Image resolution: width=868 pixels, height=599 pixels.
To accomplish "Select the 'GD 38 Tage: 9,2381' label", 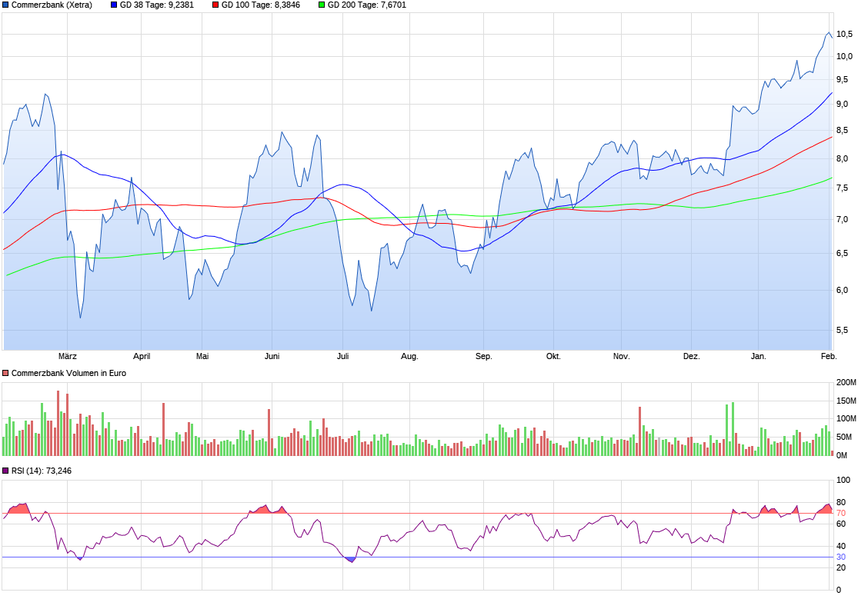I will click(x=157, y=5).
